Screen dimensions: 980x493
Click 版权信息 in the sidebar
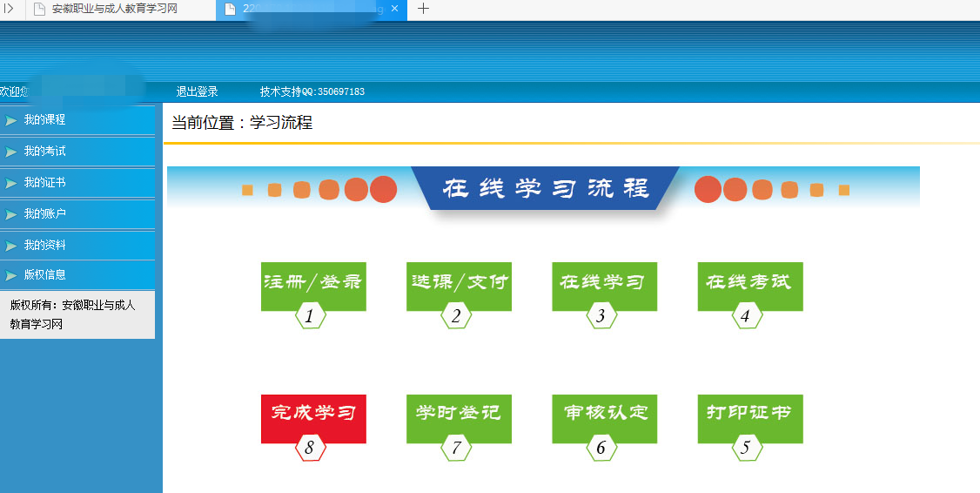(45, 275)
